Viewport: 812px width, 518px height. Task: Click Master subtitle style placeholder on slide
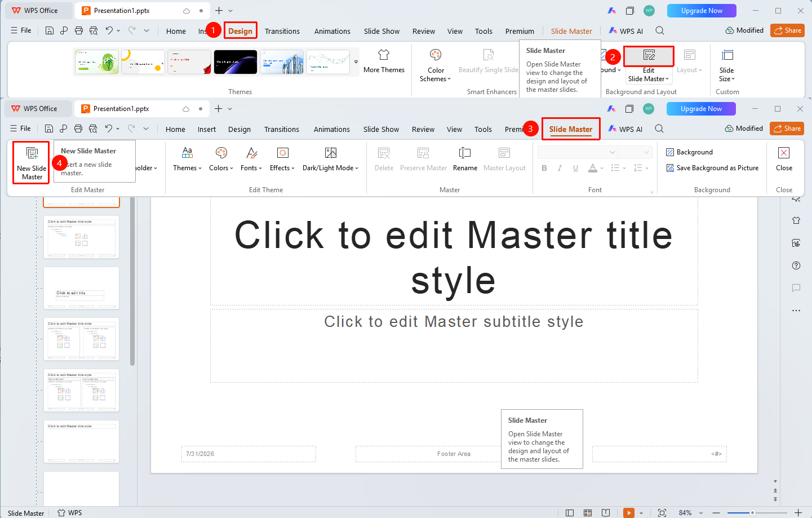[454, 346]
